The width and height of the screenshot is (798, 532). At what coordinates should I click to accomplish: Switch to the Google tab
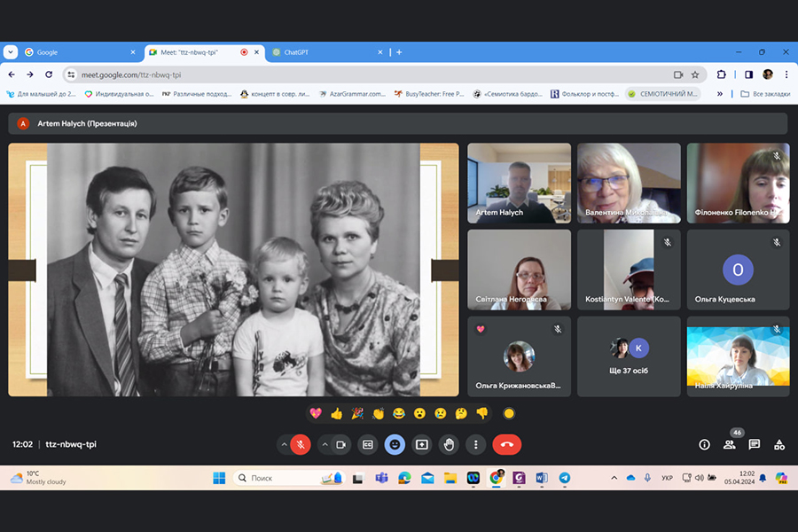coord(81,52)
